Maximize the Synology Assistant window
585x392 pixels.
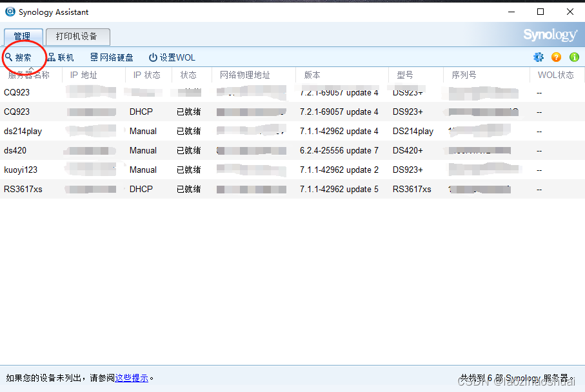[540, 12]
